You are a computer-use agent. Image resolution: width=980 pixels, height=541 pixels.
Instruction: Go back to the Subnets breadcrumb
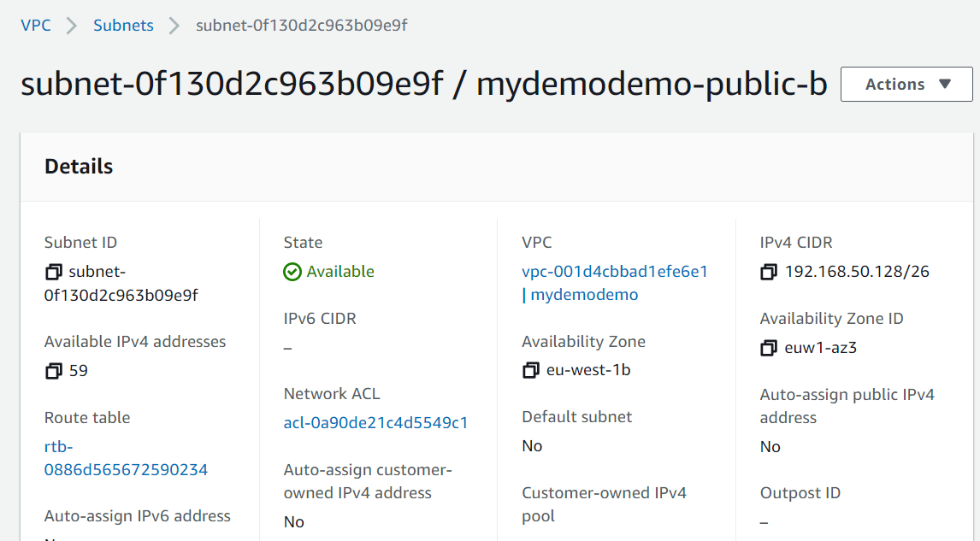click(x=123, y=26)
